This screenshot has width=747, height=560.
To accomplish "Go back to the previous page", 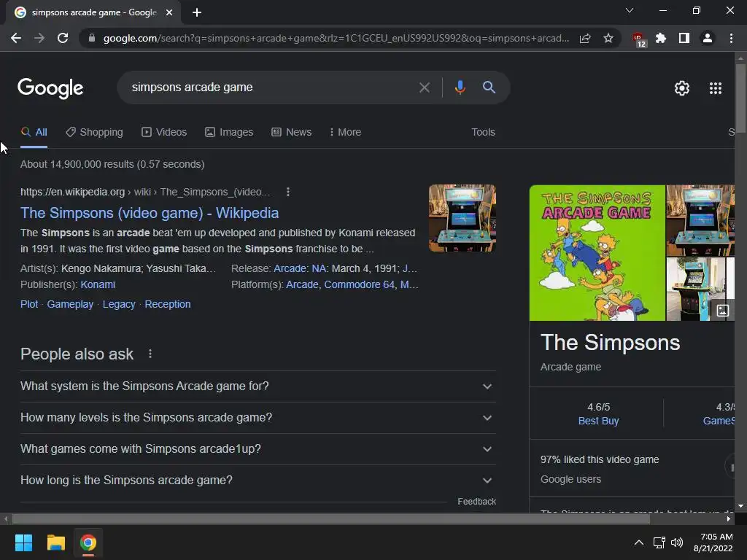I will pos(16,38).
